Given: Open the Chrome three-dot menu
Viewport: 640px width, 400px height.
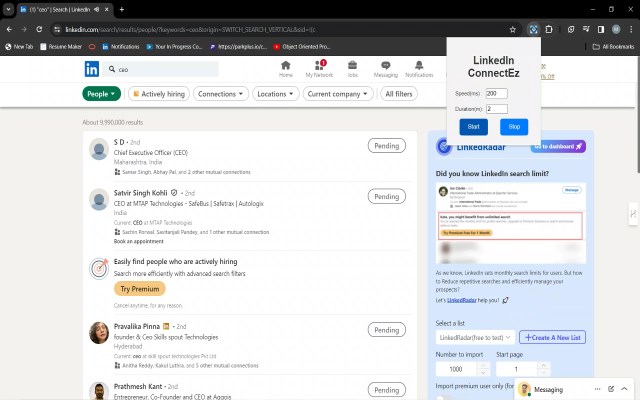Looking at the screenshot, I should coord(631,29).
